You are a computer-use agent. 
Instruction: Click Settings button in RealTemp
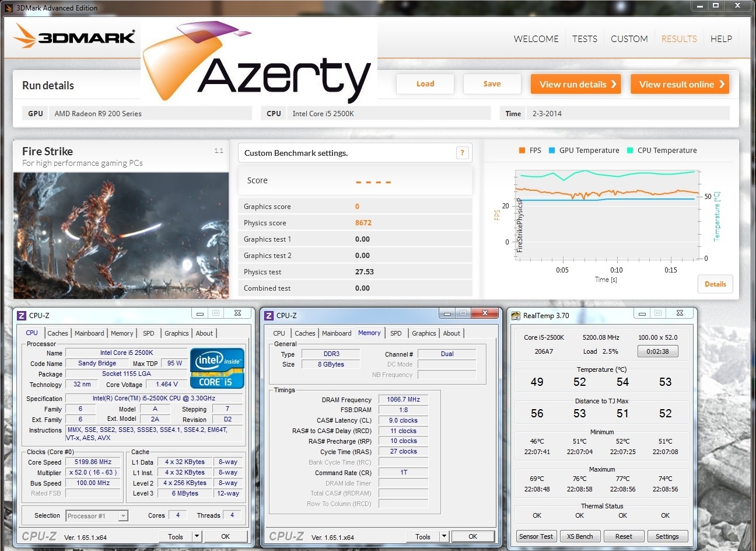[667, 536]
